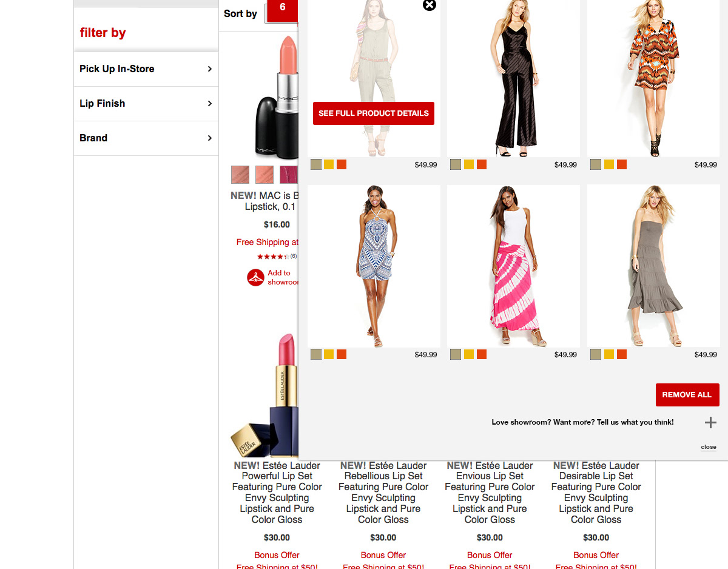728x569 pixels.
Task: Open the orange zigzag dress thumbnail
Action: click(x=654, y=78)
